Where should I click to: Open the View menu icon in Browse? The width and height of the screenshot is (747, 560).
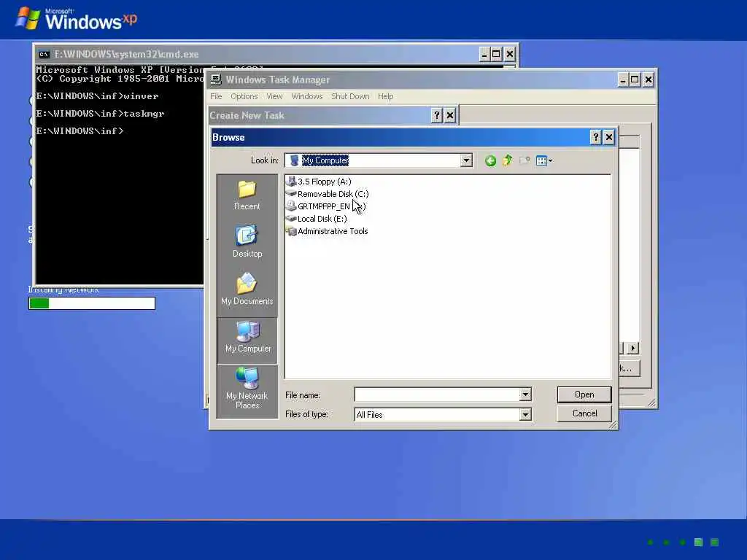543,161
